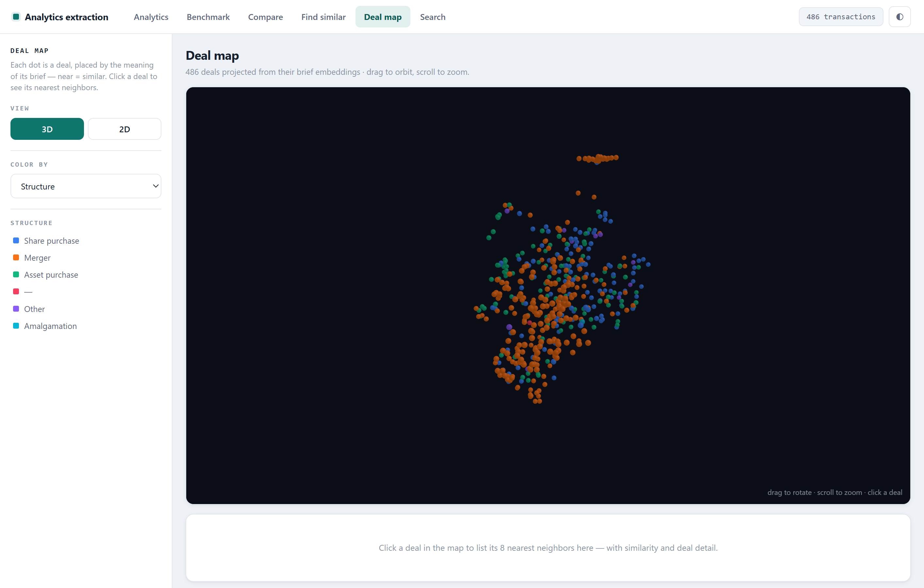Click the nearest neighbors placeholder message

point(548,548)
